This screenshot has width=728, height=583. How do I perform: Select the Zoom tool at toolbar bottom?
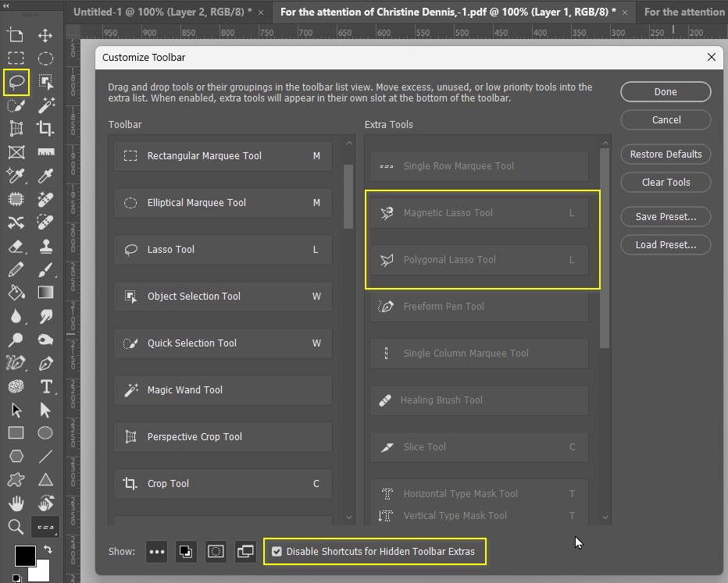point(16,526)
